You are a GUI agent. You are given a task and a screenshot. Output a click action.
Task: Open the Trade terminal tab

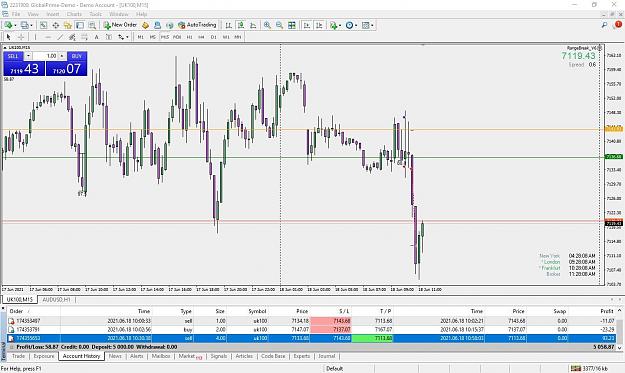tap(18, 356)
